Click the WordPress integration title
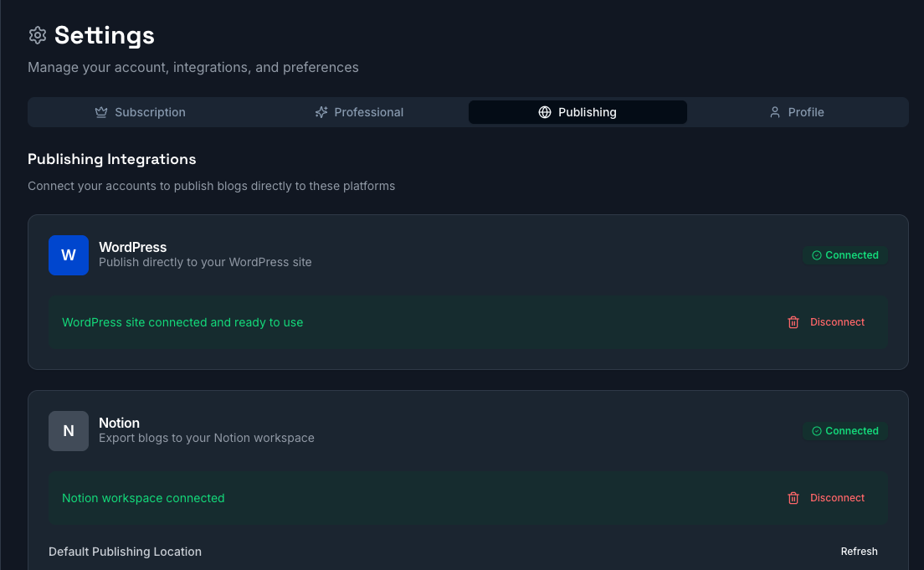Viewport: 924px width, 570px height. 133,247
